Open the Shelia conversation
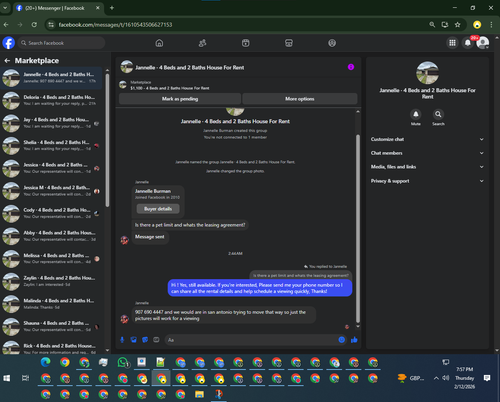Viewport: 500px width, 402px height. 52,146
